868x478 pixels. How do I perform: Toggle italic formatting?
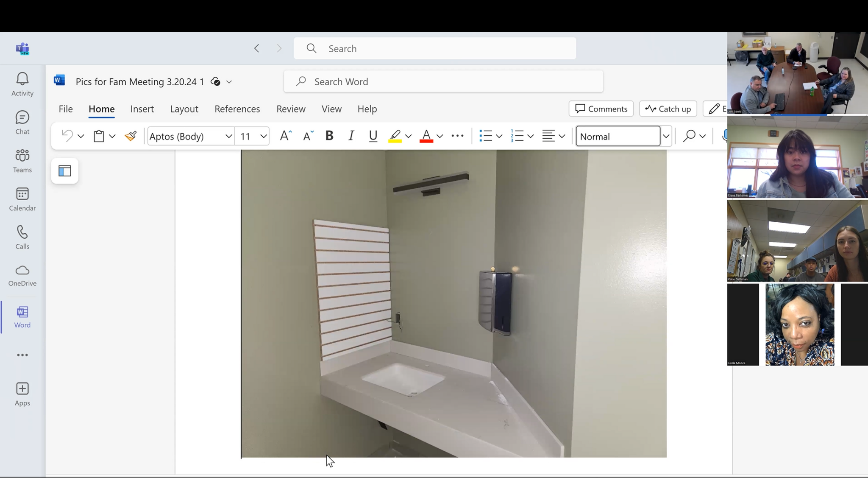pyautogui.click(x=351, y=136)
